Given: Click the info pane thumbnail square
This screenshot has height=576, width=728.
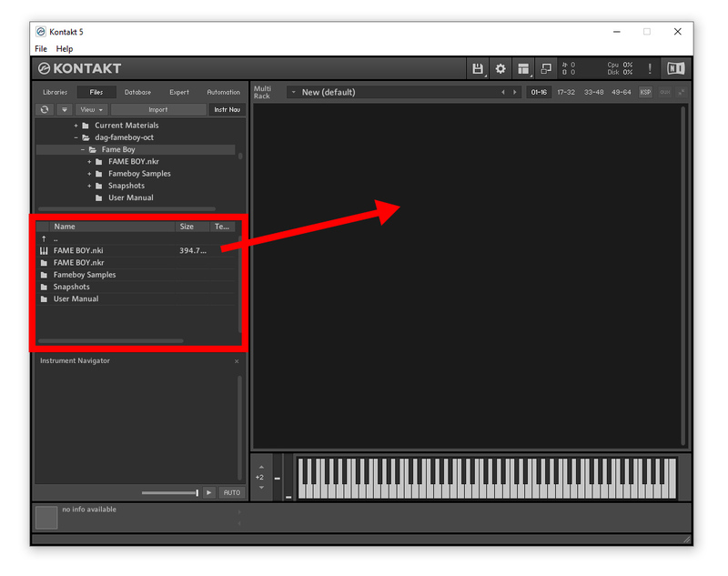Looking at the screenshot, I should tap(46, 518).
